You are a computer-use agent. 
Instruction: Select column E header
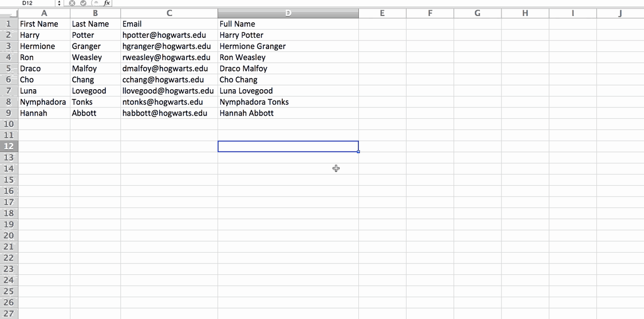coord(382,14)
